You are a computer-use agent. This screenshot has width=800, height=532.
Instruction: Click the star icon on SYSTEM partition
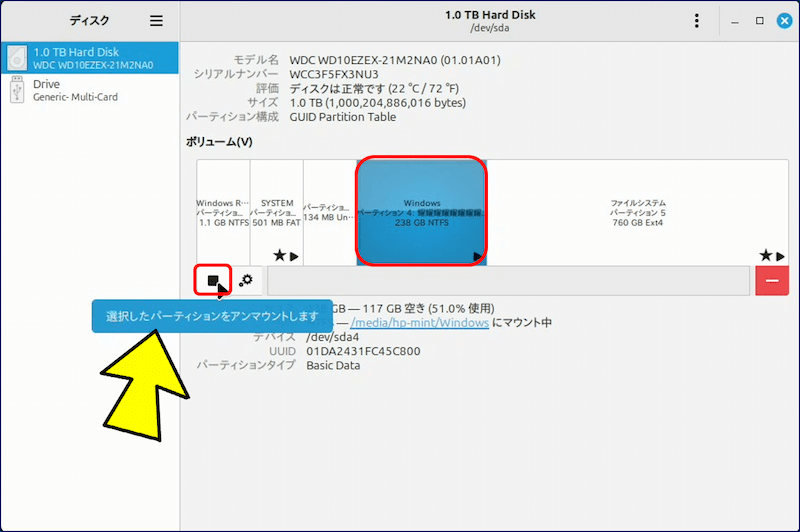[279, 257]
